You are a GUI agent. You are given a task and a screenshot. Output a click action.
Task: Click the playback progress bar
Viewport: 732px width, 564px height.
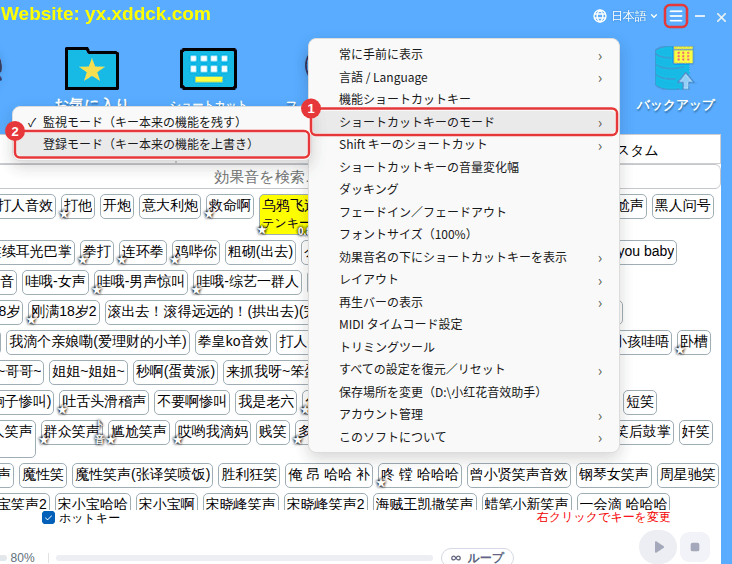[x=244, y=558]
